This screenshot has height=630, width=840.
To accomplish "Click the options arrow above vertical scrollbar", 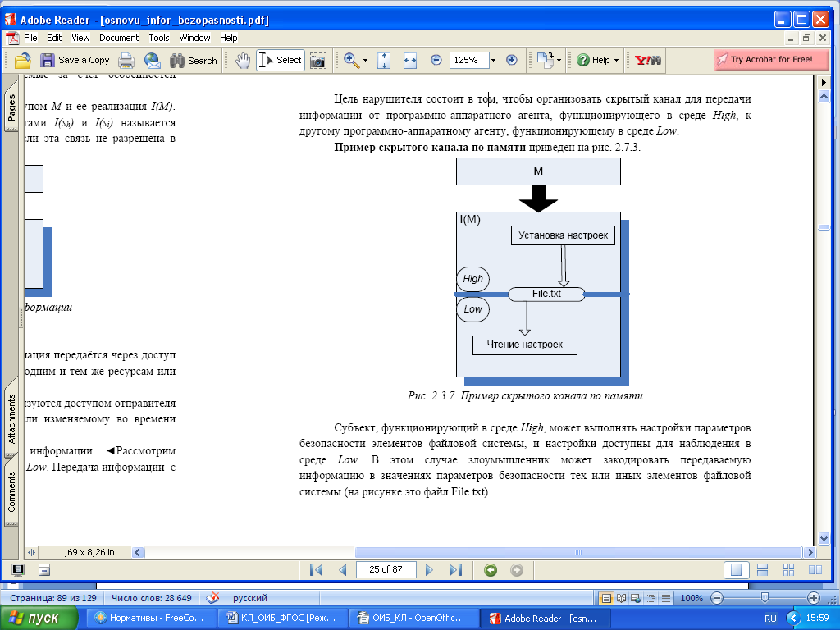I will [824, 83].
